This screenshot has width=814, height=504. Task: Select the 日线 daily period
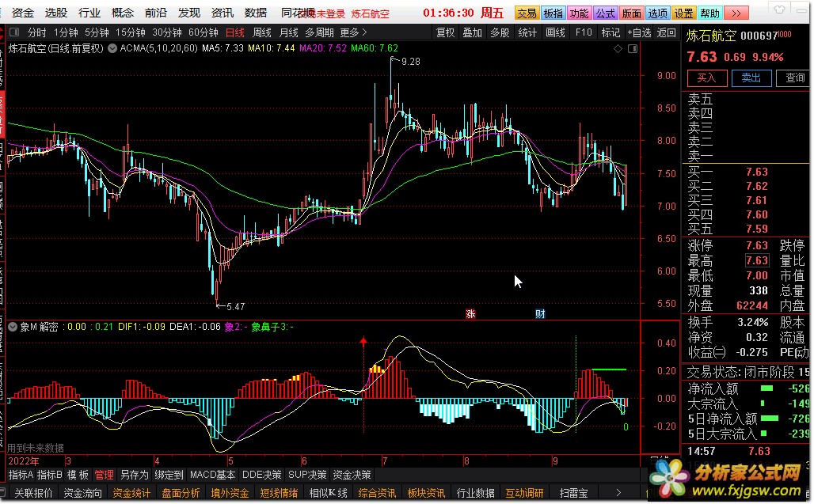point(234,32)
